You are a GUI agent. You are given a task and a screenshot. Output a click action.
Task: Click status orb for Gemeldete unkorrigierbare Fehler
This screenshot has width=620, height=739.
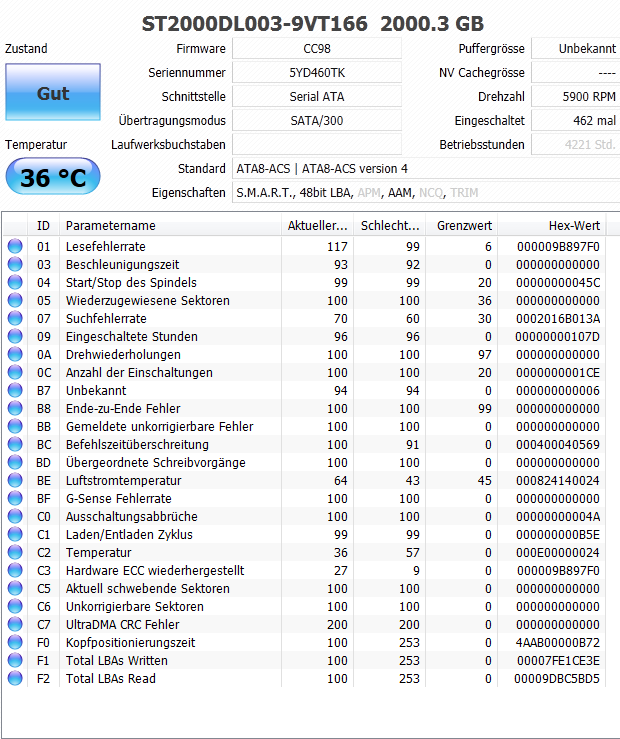pyautogui.click(x=15, y=426)
